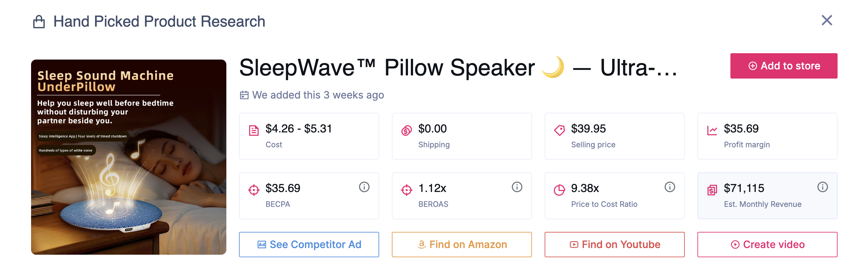The height and width of the screenshot is (268, 868).
Task: Open See Competitor Ad
Action: [x=309, y=245]
